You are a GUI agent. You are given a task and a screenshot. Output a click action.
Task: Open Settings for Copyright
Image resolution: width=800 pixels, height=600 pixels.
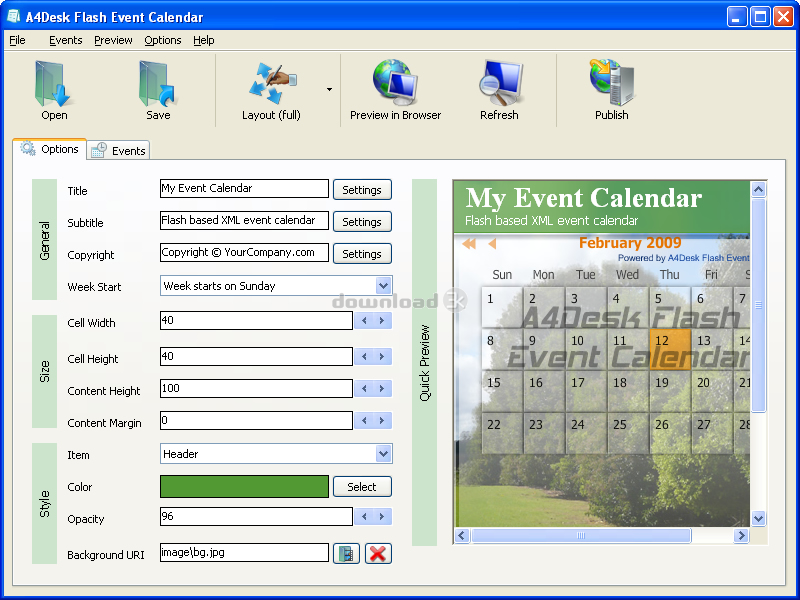[x=362, y=254]
